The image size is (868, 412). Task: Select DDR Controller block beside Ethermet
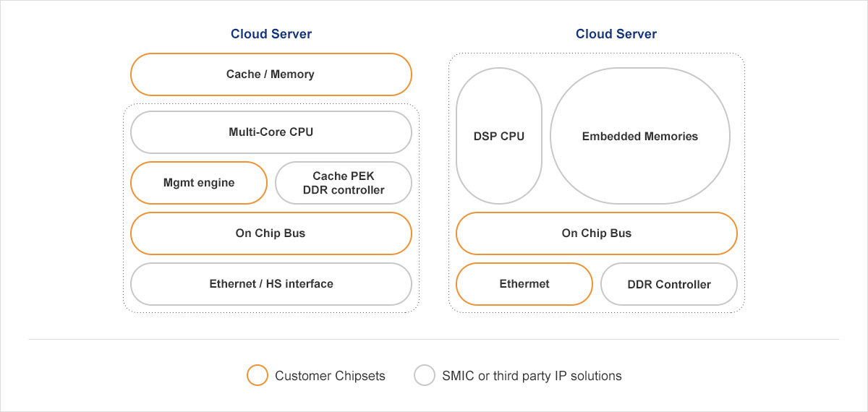coord(669,284)
